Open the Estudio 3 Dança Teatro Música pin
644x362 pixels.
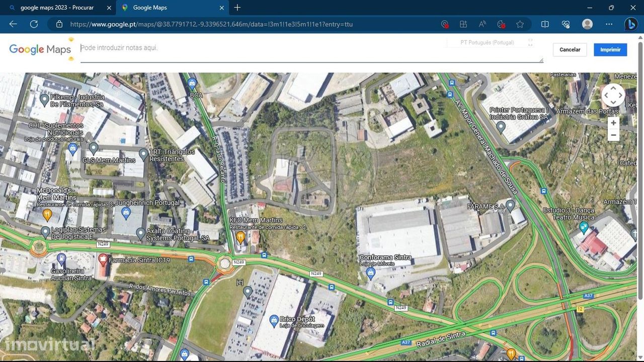pyautogui.click(x=584, y=228)
